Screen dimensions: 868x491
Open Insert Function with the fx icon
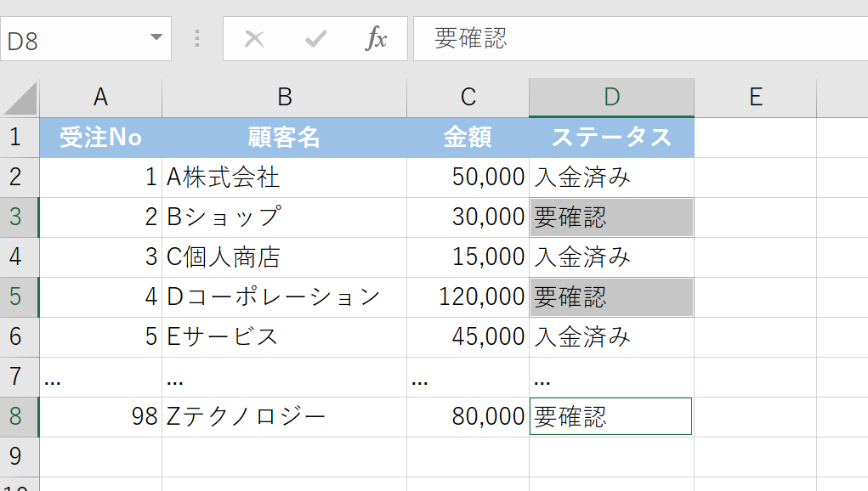376,39
